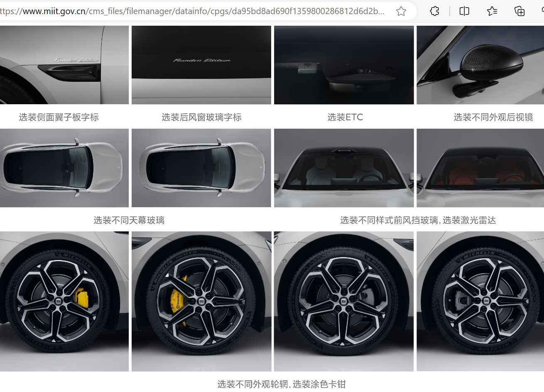This screenshot has width=544, height=392.
Task: Click the caption 选装不同天幕玻璃
Action: click(129, 220)
